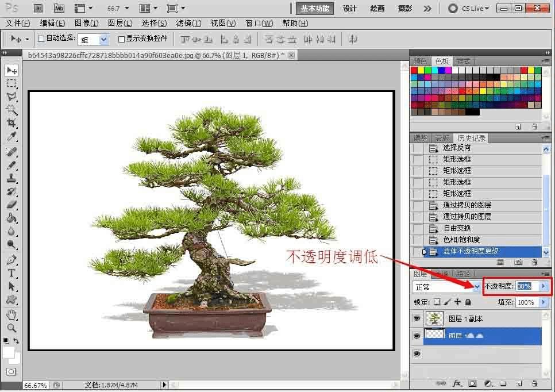This screenshot has height=392, width=555.
Task: Select the Clone Stamp tool
Action: 11,178
